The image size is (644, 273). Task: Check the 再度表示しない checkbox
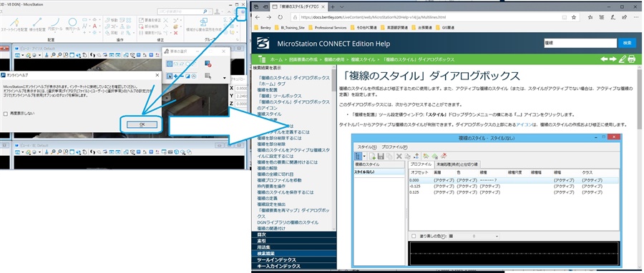coord(5,114)
